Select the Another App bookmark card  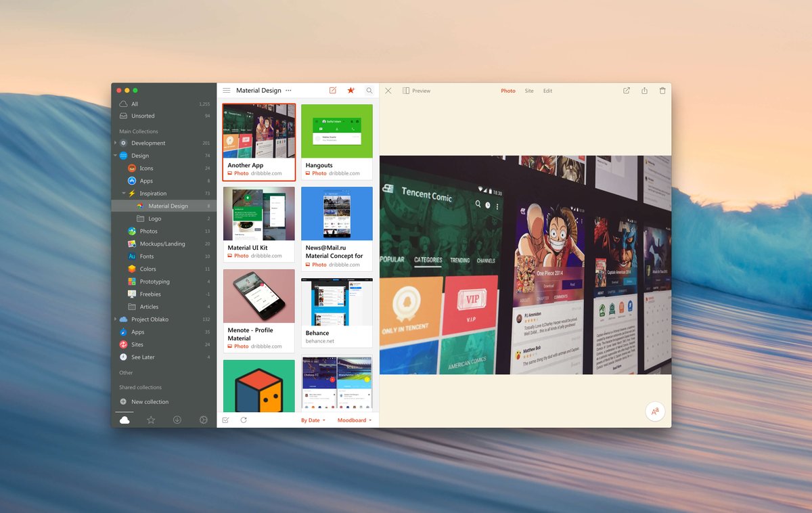click(259, 142)
